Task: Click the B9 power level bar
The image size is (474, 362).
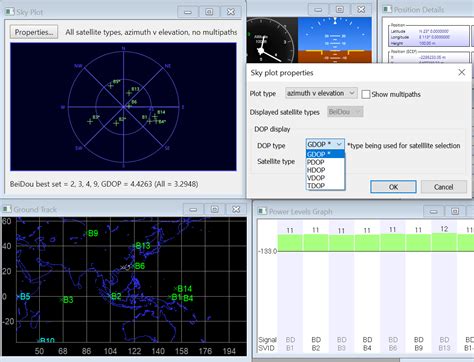Action: click(x=418, y=243)
